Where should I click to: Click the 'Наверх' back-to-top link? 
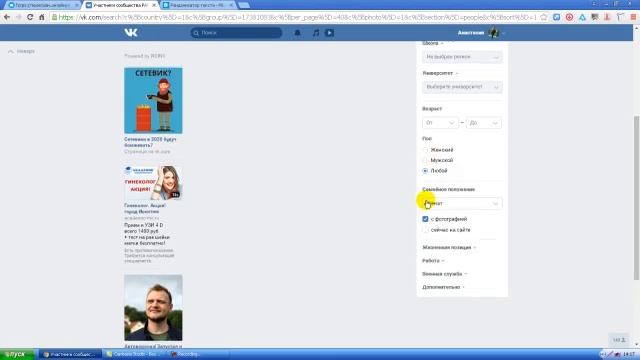click(21, 51)
